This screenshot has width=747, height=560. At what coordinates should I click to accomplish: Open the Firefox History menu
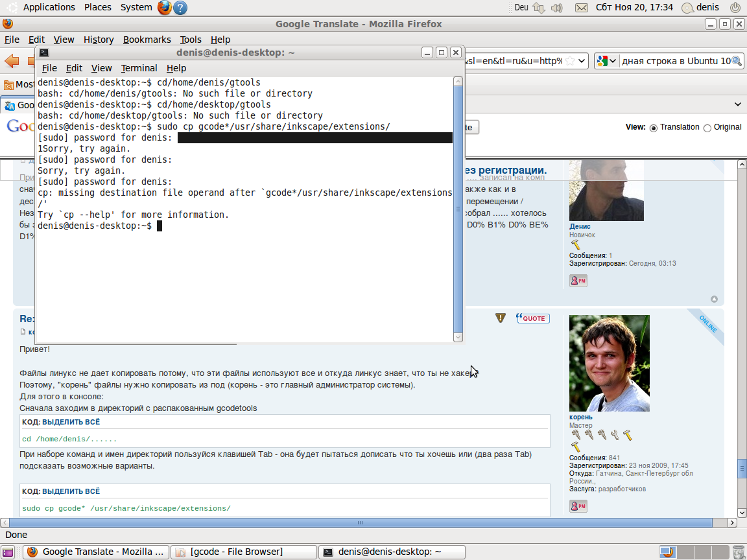(x=99, y=40)
